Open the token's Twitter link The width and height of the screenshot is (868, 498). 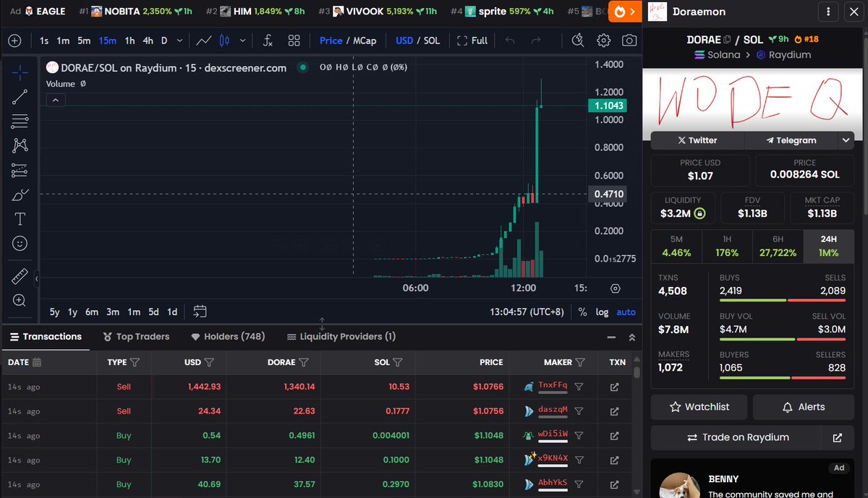click(697, 140)
